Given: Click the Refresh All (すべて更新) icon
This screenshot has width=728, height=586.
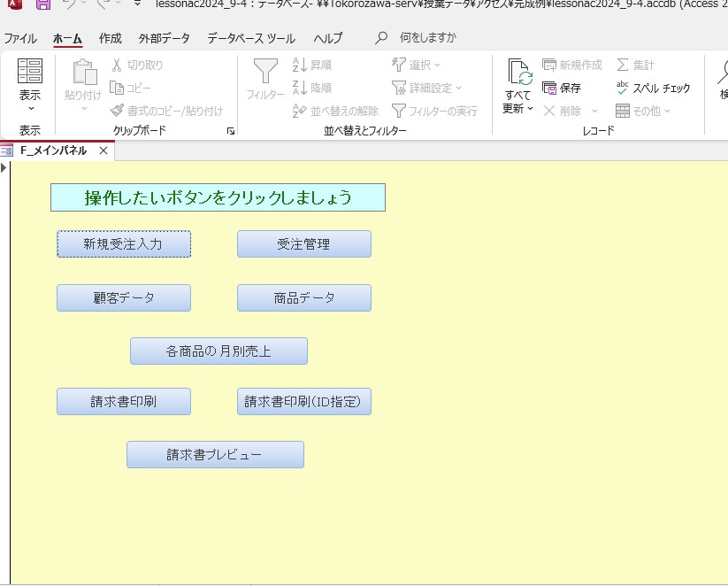Looking at the screenshot, I should point(518,73).
